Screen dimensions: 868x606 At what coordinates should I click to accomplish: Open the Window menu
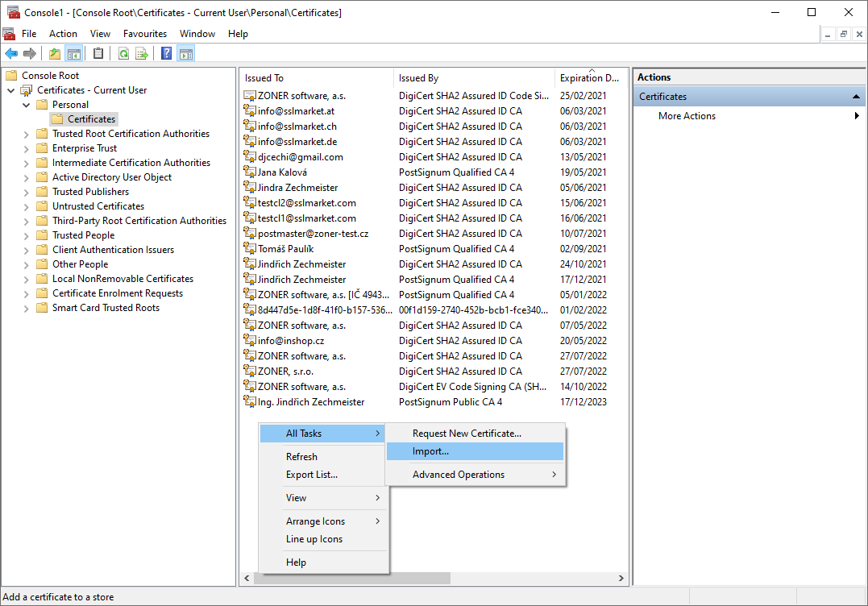[x=197, y=34]
